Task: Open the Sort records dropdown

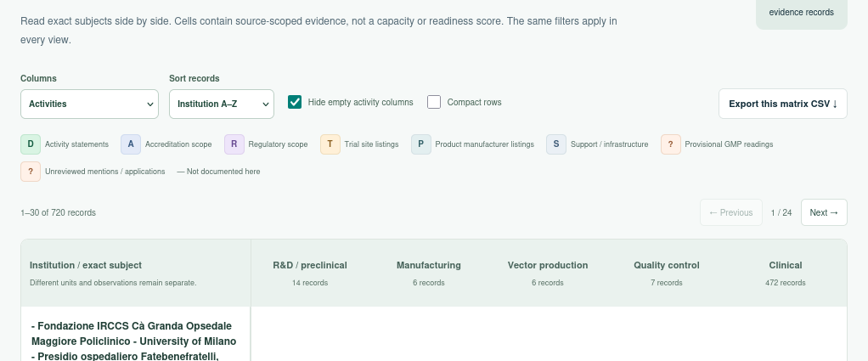Action: (x=222, y=104)
